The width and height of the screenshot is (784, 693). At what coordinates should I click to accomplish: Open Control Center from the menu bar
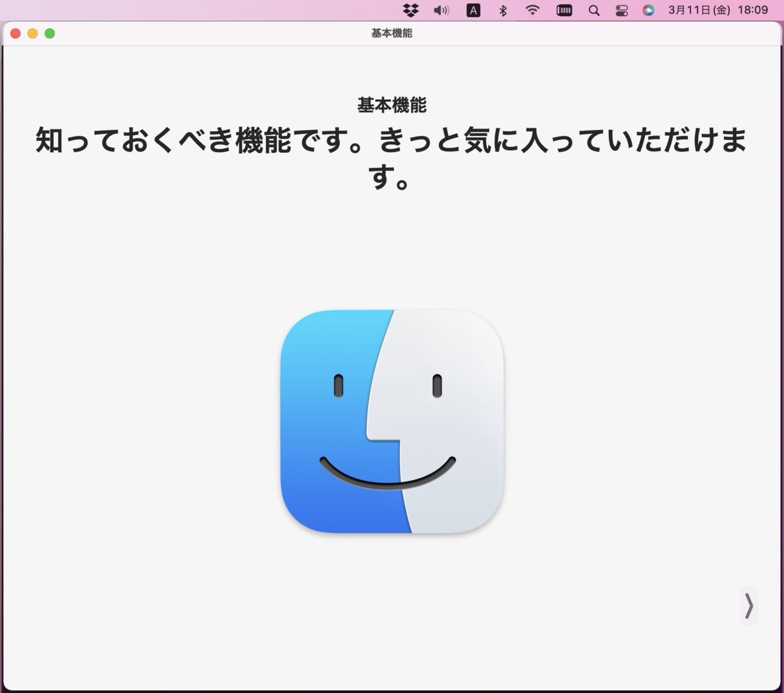point(622,10)
